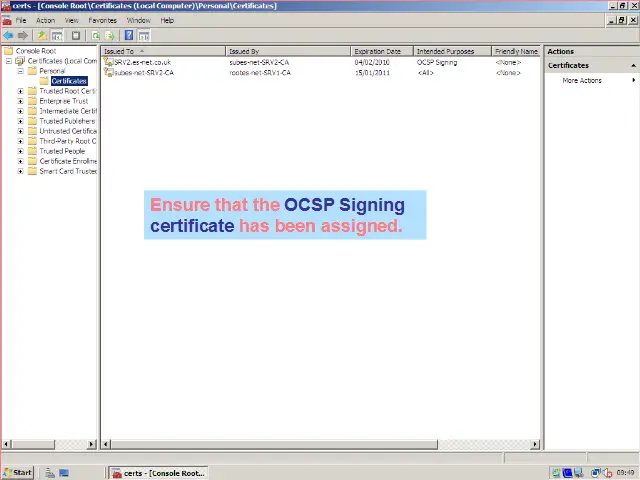Screen dimensions: 640x480
Task: Click the Forward arrow toolbar icon
Action: tap(22, 36)
